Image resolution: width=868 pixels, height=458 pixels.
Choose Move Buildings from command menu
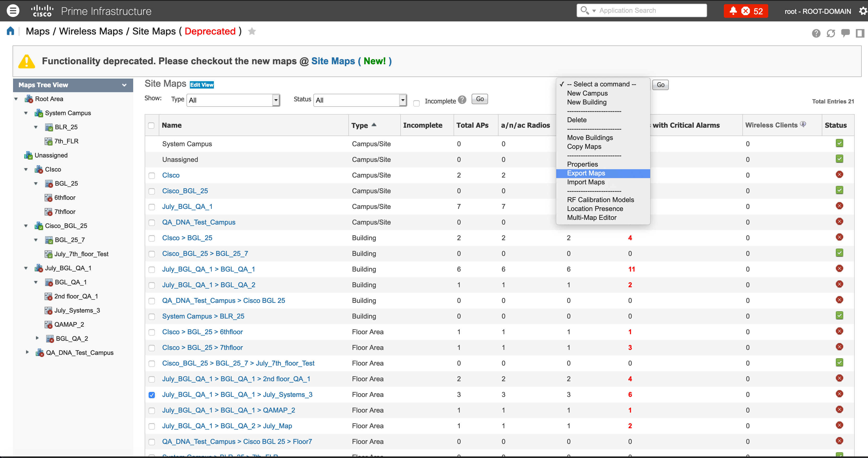coord(603,138)
